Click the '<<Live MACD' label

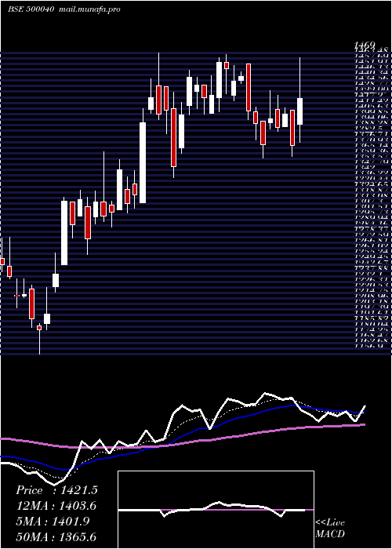[330, 529]
